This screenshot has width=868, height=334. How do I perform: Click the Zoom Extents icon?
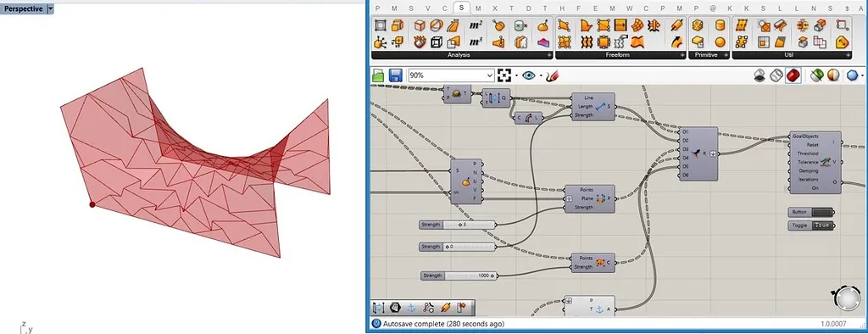click(504, 75)
